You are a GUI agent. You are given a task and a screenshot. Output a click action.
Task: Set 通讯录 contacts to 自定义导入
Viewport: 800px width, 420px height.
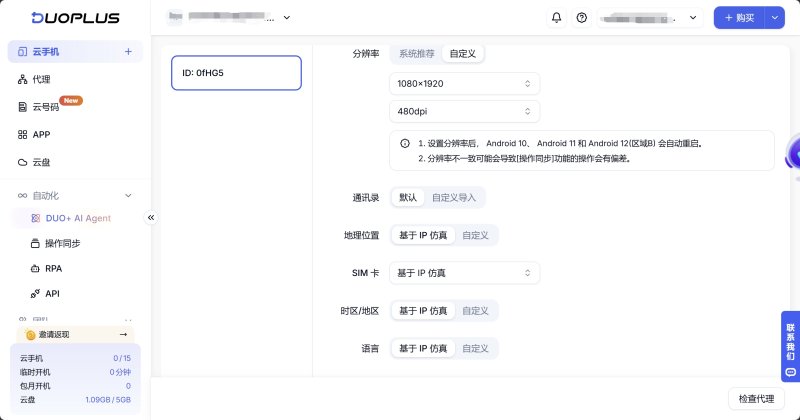pyautogui.click(x=454, y=197)
